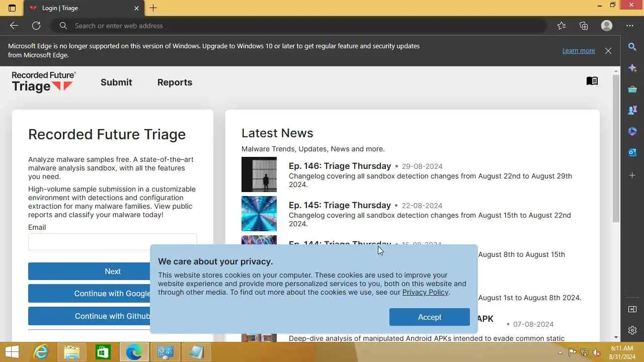The image size is (644, 362).
Task: Open the Tools briefcase sidebar icon
Action: tap(632, 89)
